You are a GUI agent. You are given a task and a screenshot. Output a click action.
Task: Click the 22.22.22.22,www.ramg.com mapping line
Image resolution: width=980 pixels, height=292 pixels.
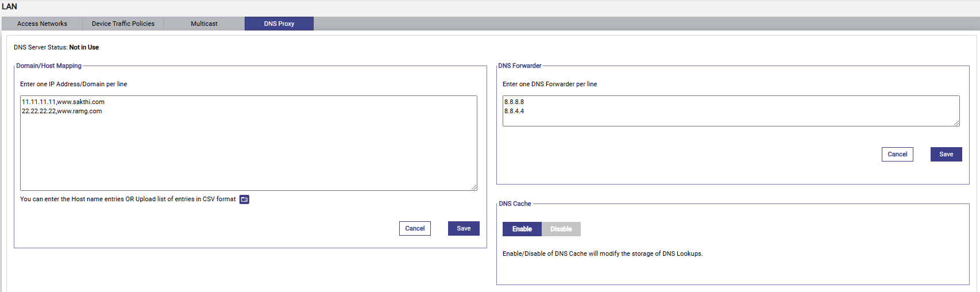pos(62,111)
